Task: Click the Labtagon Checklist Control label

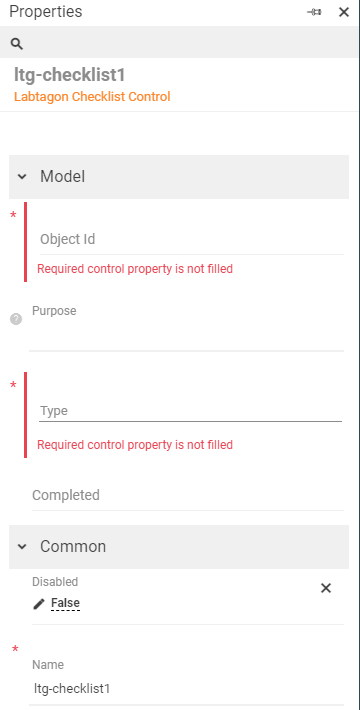Action: coord(92,96)
